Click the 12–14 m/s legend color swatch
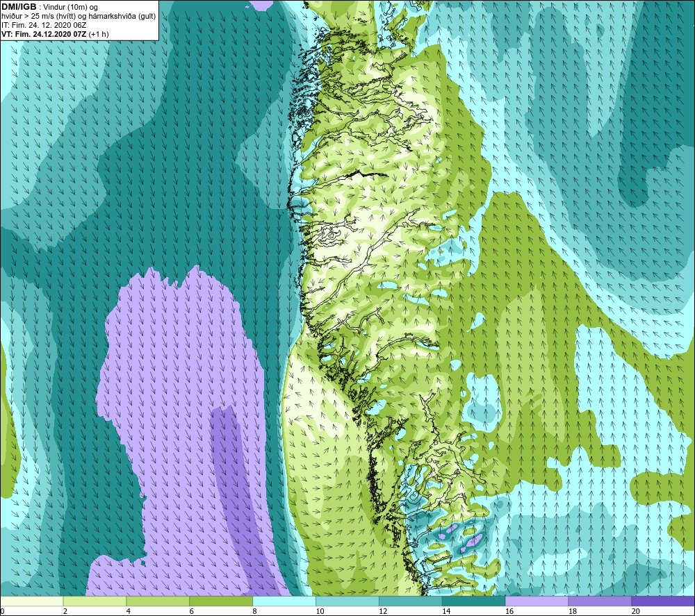The height and width of the screenshot is (616, 695). click(411, 601)
